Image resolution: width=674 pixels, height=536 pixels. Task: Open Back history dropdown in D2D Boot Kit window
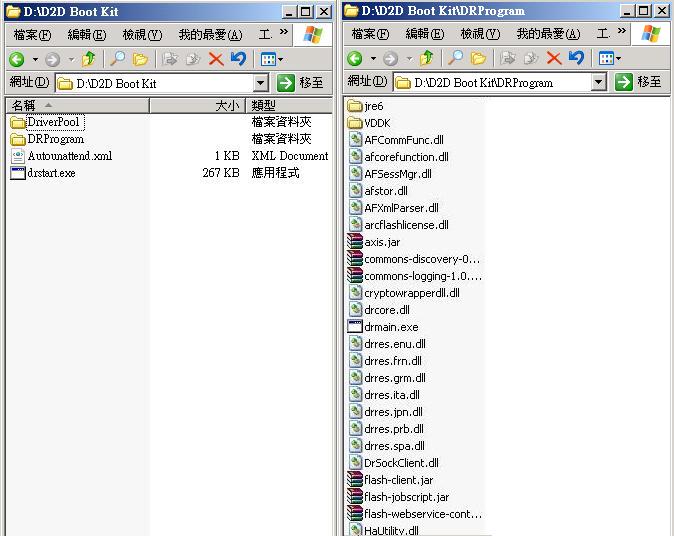click(35, 59)
